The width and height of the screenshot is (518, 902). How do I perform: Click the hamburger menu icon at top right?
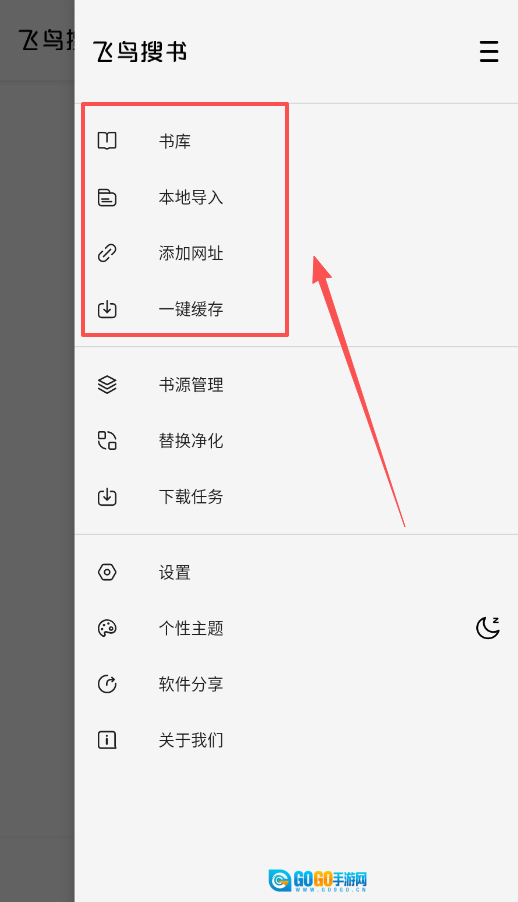coord(489,52)
